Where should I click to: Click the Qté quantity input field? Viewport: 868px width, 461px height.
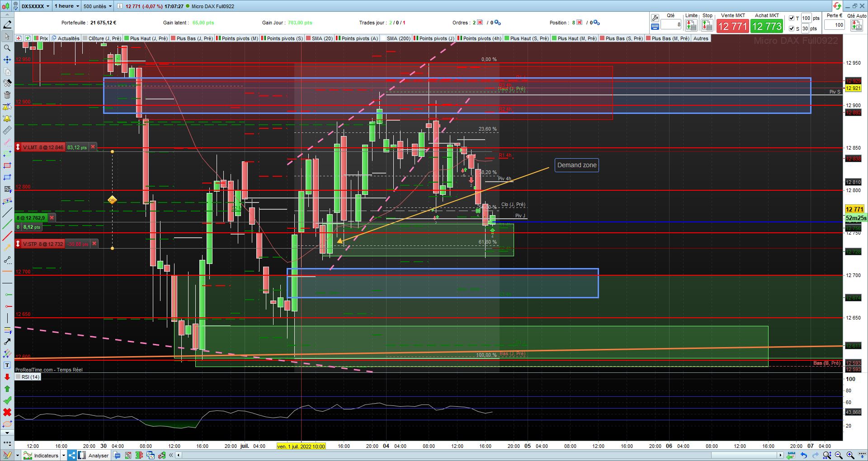coord(671,25)
